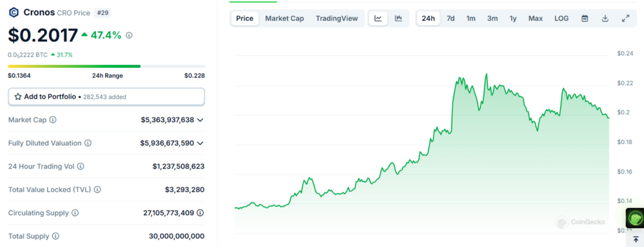
Task: Click the #29 rank badge
Action: pos(103,13)
